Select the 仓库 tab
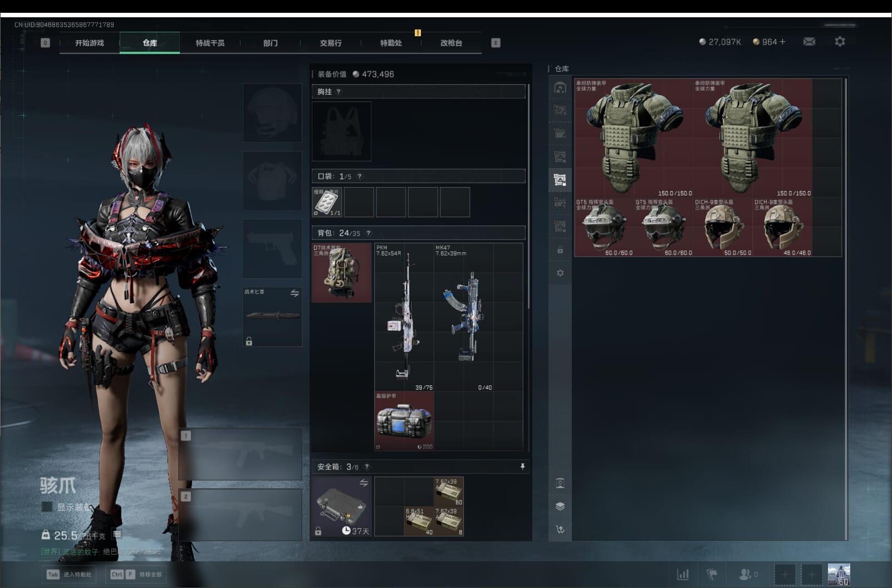 150,43
